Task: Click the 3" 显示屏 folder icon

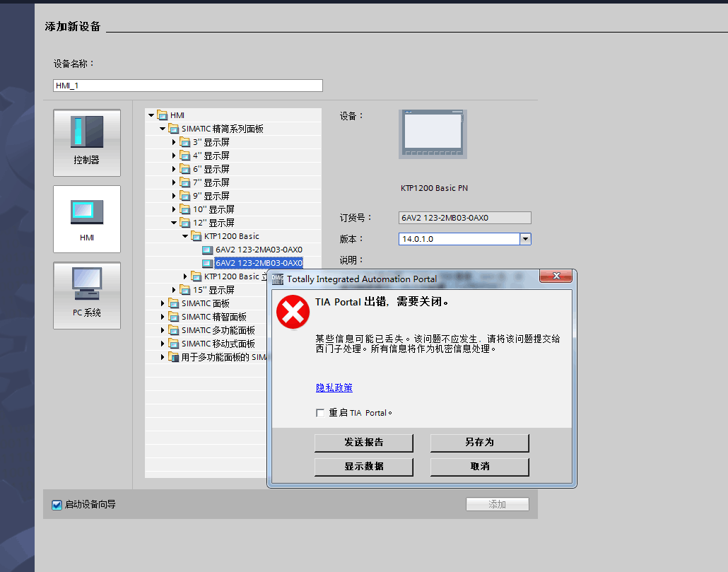Action: [x=184, y=142]
